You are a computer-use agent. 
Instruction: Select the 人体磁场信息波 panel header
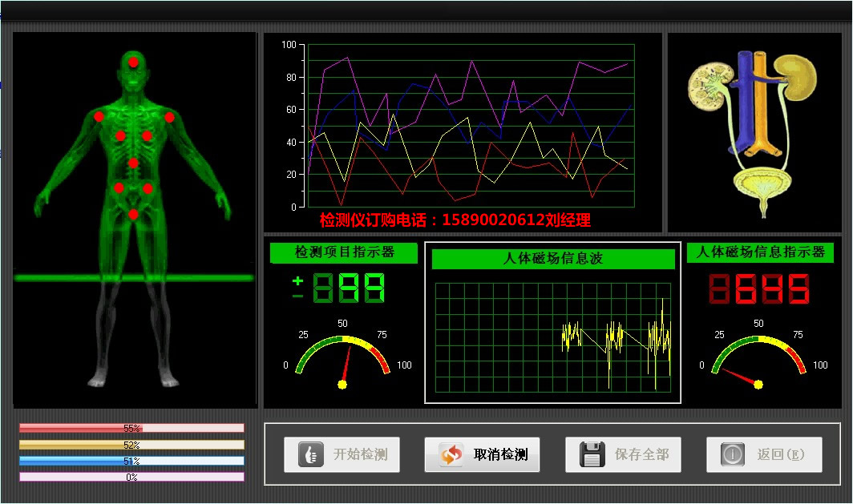554,259
